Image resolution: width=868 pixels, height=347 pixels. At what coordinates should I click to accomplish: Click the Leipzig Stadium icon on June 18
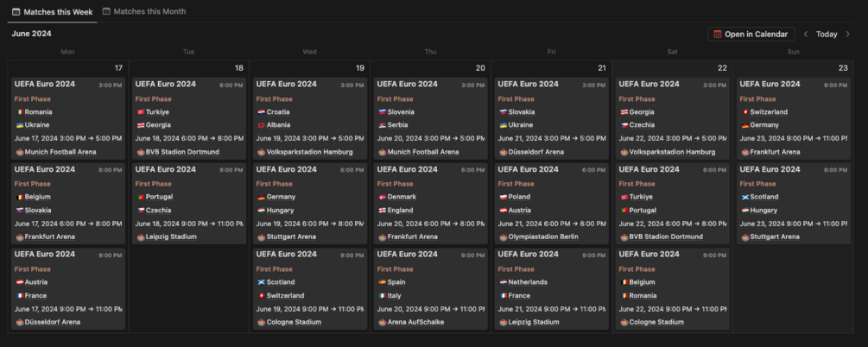(x=141, y=237)
